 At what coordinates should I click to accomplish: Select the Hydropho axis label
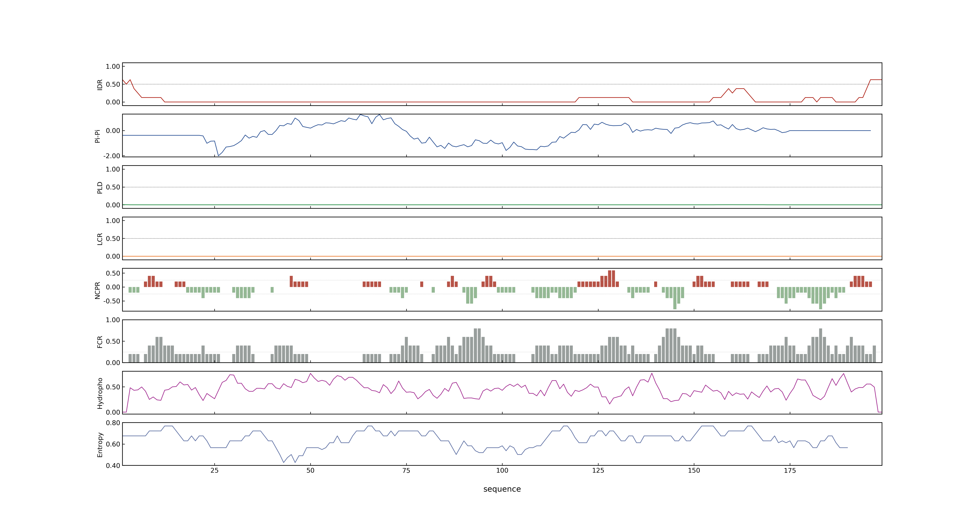coord(100,393)
